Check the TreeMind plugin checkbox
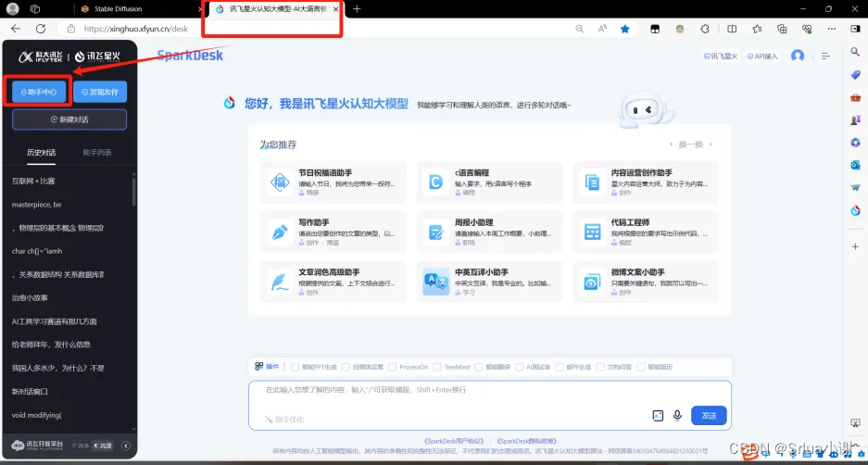The width and height of the screenshot is (868, 465). [437, 367]
